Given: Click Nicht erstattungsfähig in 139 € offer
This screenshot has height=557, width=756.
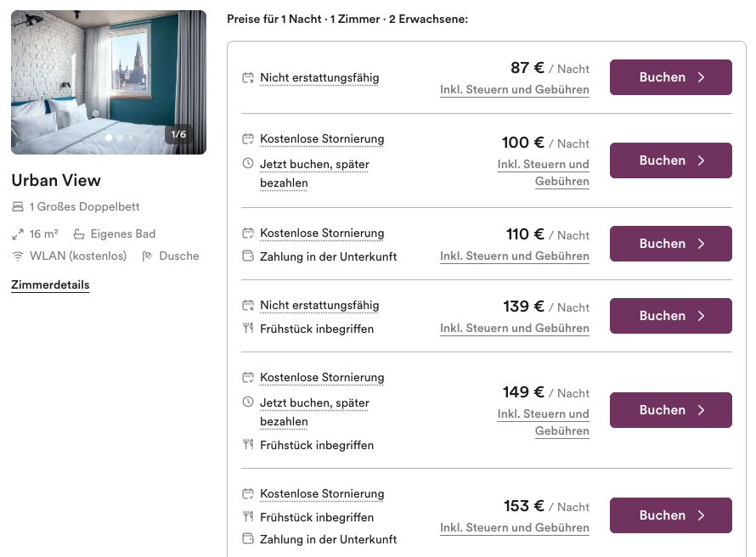Looking at the screenshot, I should pyautogui.click(x=319, y=306).
